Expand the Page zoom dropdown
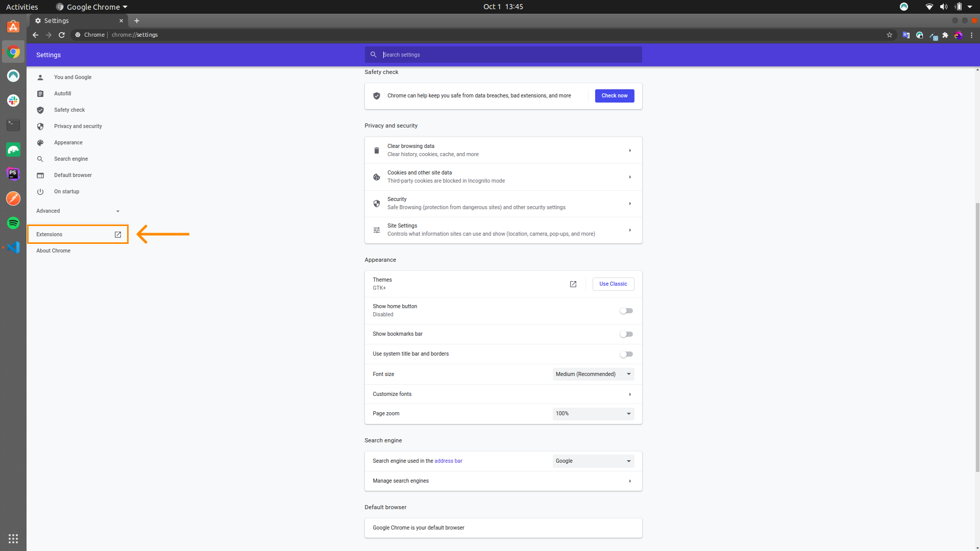The width and height of the screenshot is (980, 551). pyautogui.click(x=592, y=413)
